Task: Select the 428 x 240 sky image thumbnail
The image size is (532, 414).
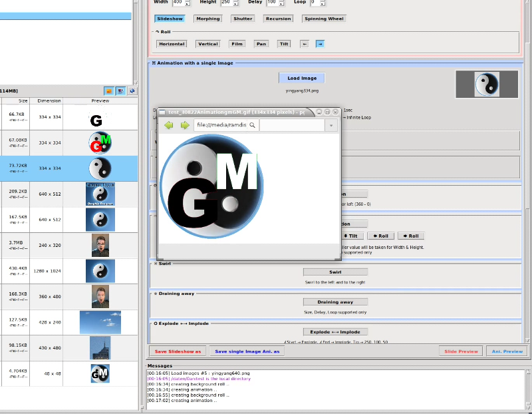Action: point(100,322)
